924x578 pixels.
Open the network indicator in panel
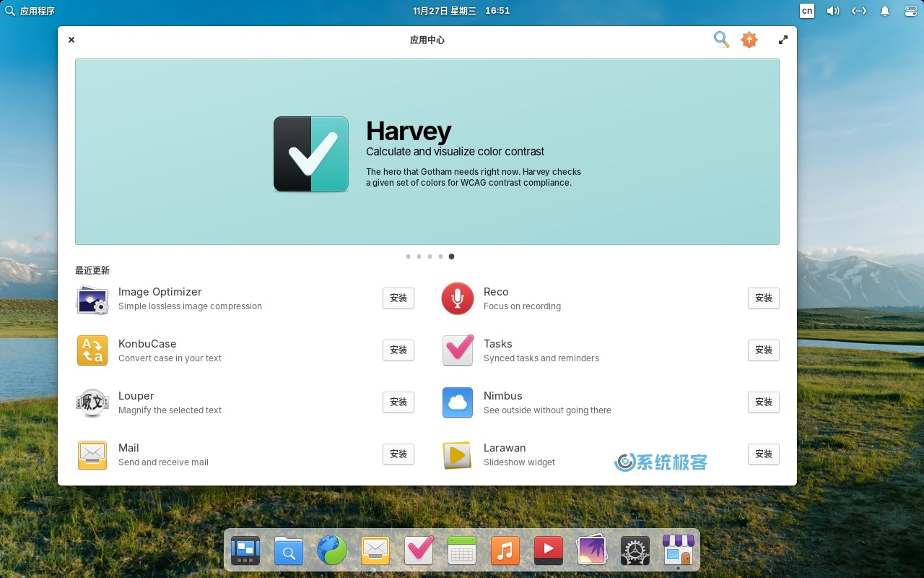[x=858, y=11]
